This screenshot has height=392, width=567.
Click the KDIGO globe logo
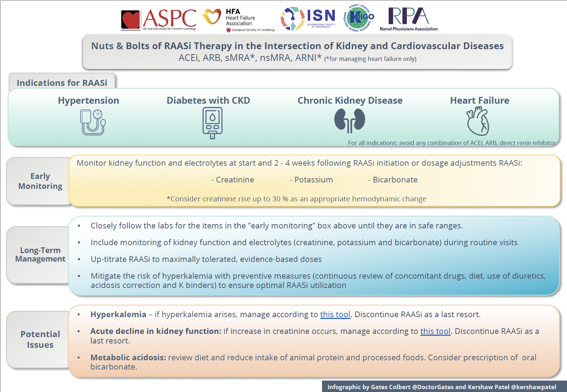[359, 18]
